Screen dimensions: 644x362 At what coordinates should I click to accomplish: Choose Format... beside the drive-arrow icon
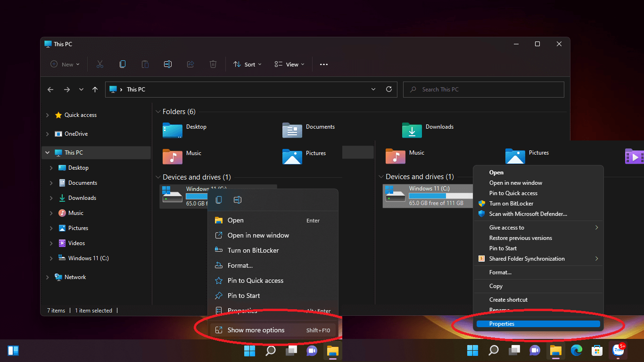click(273, 265)
